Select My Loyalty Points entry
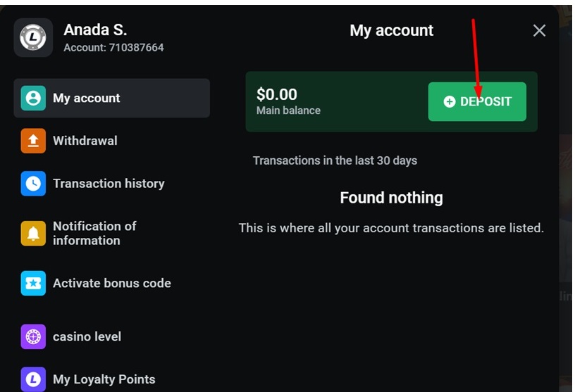575x392 pixels. (104, 379)
